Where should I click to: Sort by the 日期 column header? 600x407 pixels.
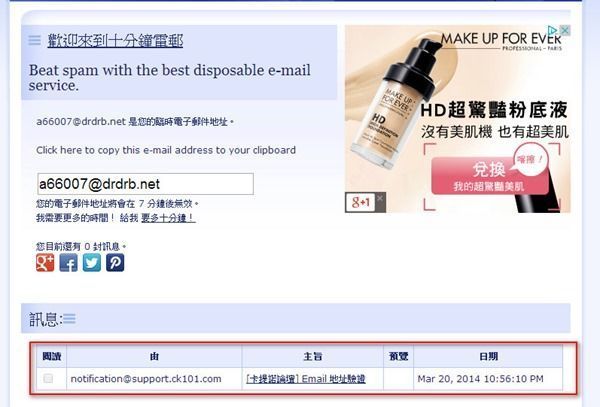(x=488, y=357)
